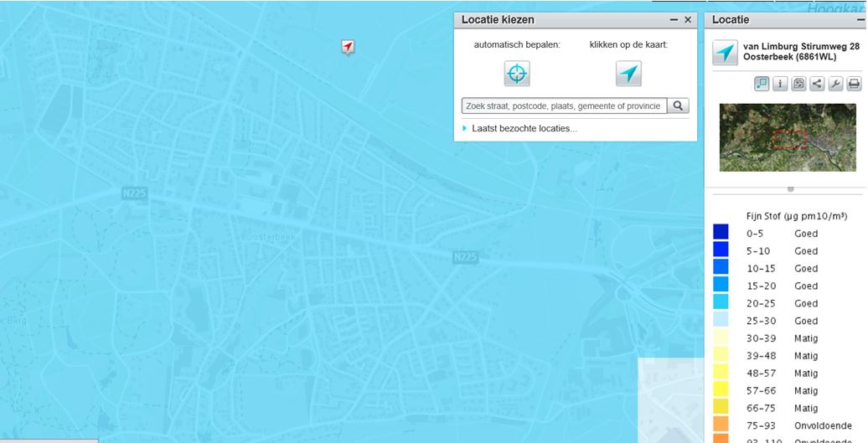Activate the click-on-map arrow button

coord(629,74)
